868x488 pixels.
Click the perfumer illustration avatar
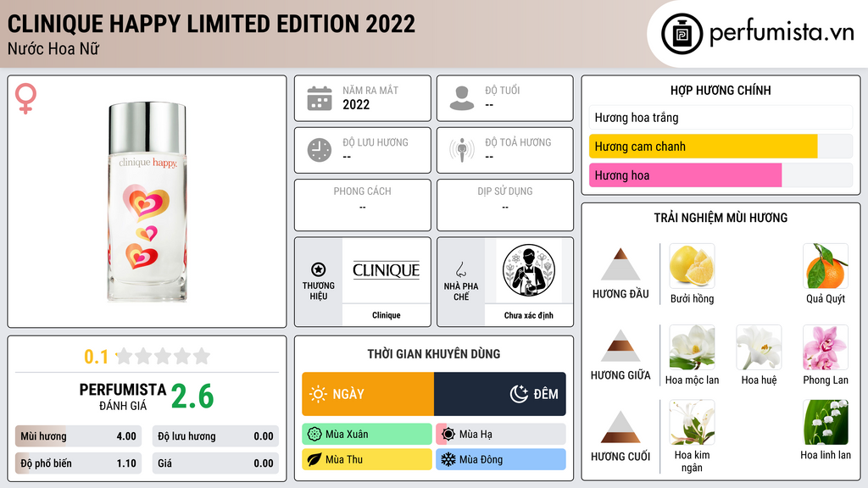pyautogui.click(x=529, y=270)
